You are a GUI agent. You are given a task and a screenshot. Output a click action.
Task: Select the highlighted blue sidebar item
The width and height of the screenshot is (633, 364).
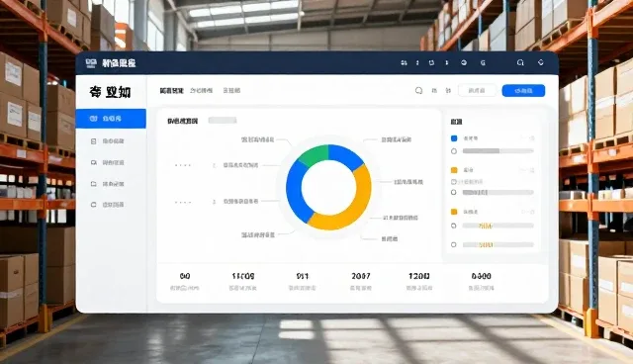111,119
